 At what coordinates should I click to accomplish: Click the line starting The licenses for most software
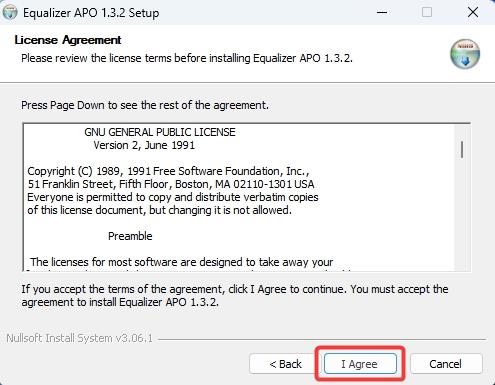click(x=182, y=262)
